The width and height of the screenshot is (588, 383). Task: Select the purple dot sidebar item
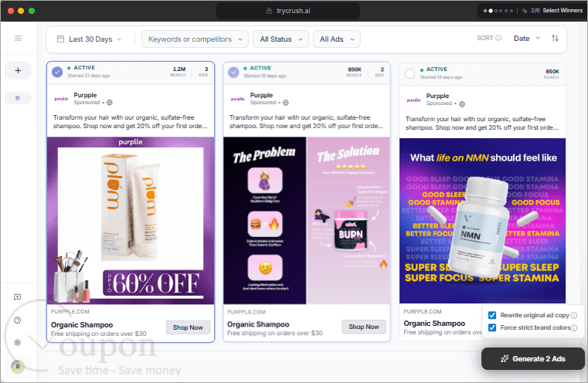[18, 98]
